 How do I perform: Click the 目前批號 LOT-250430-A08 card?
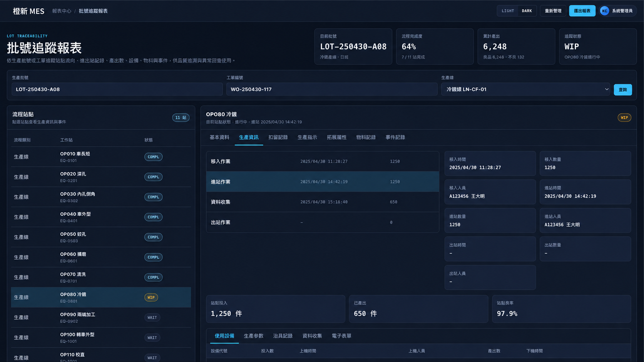coord(353,47)
